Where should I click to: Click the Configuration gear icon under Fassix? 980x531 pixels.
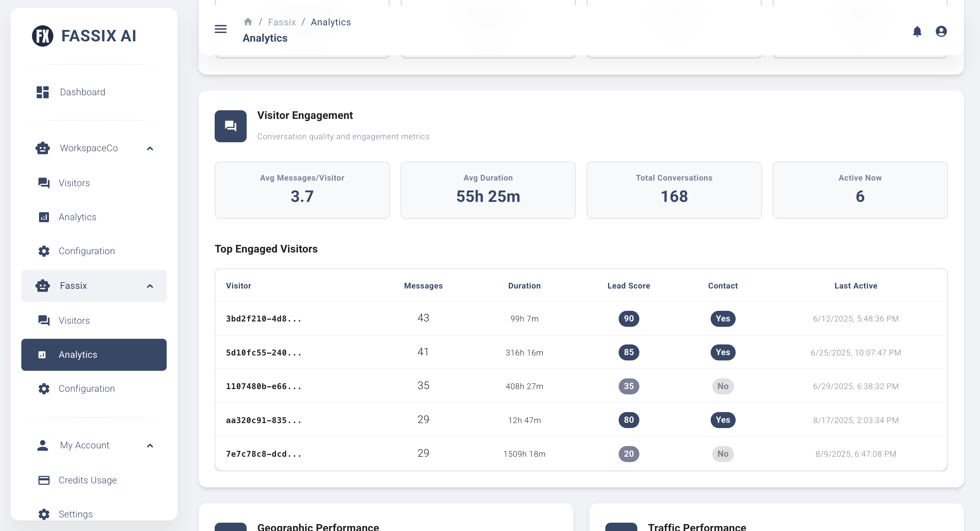point(43,388)
